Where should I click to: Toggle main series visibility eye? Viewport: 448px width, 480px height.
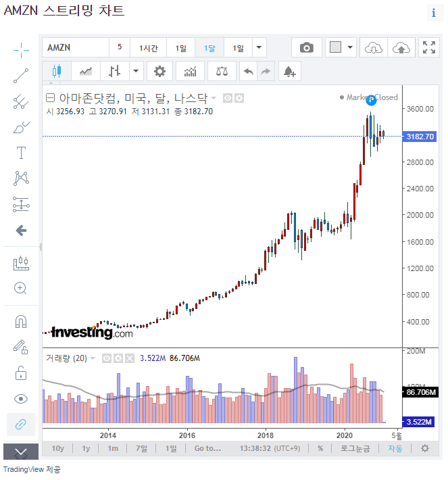coord(227,98)
